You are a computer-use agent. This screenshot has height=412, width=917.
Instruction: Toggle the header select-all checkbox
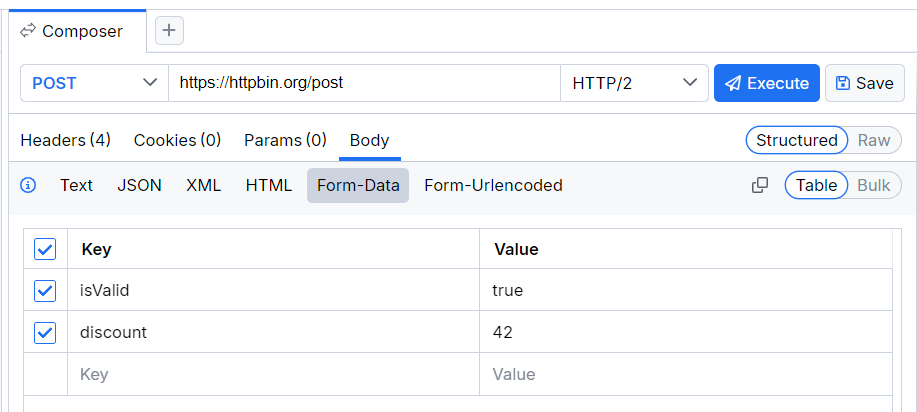coord(45,249)
